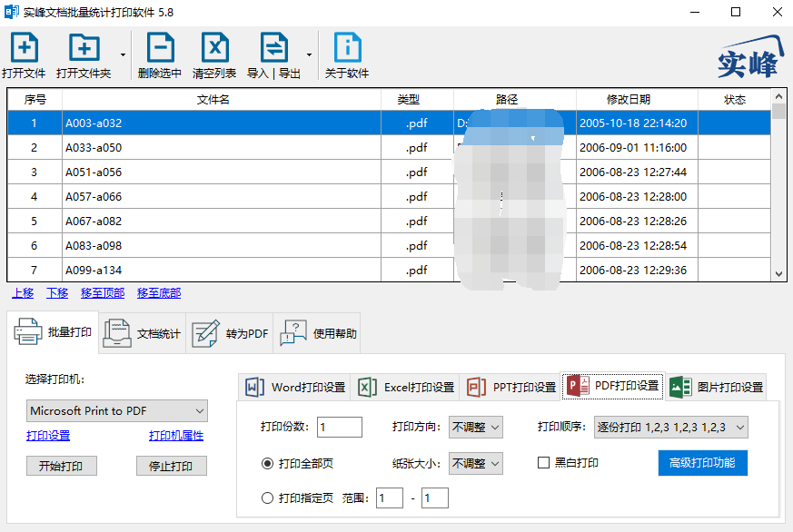Click the 导入 | 导出 toolbar icon
Screen dimensions: 793x532
[x=273, y=48]
